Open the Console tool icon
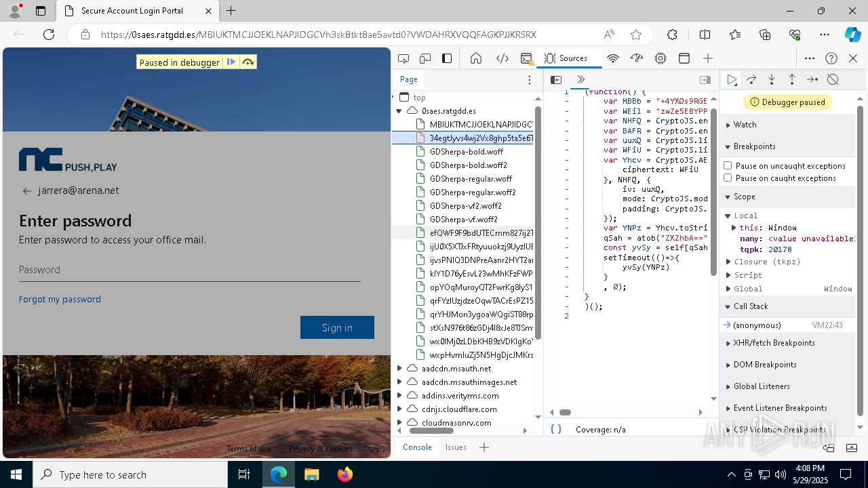This screenshot has height=488, width=868. pyautogui.click(x=526, y=58)
